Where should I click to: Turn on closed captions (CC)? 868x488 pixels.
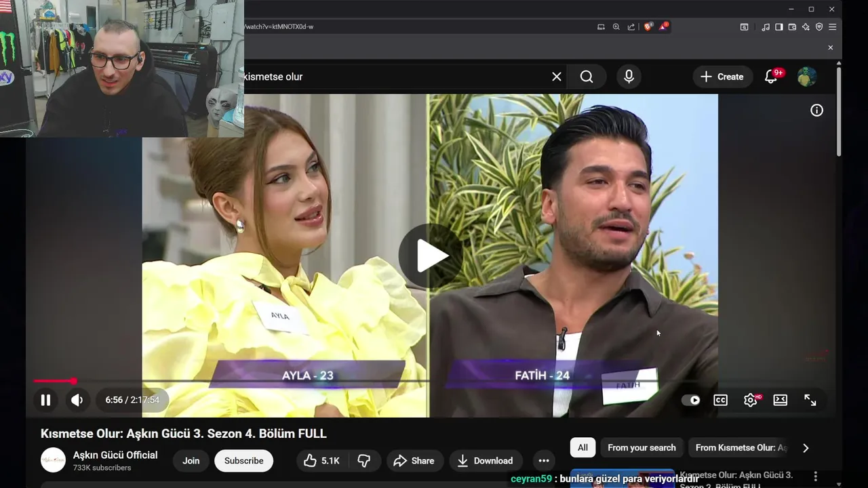pos(720,400)
